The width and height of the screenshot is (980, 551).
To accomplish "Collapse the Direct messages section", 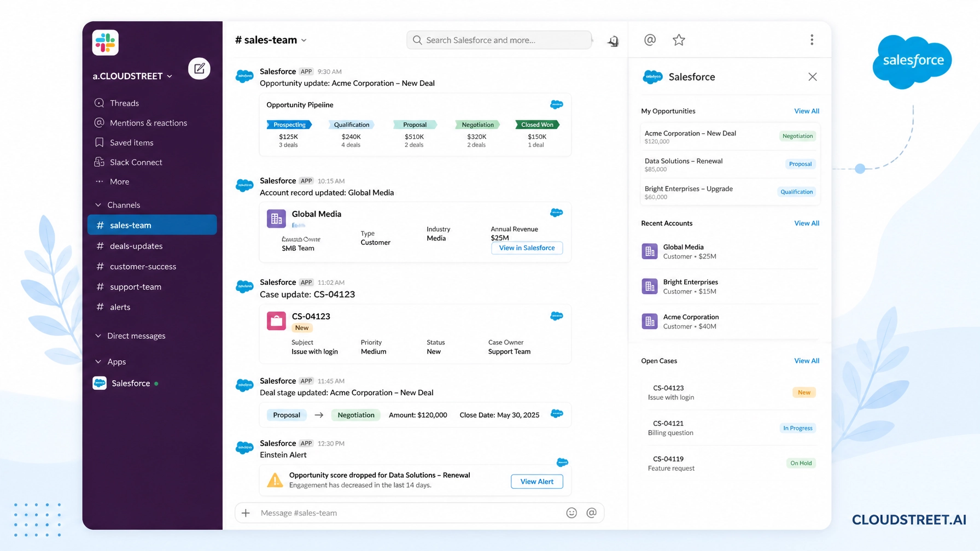I will click(x=130, y=336).
